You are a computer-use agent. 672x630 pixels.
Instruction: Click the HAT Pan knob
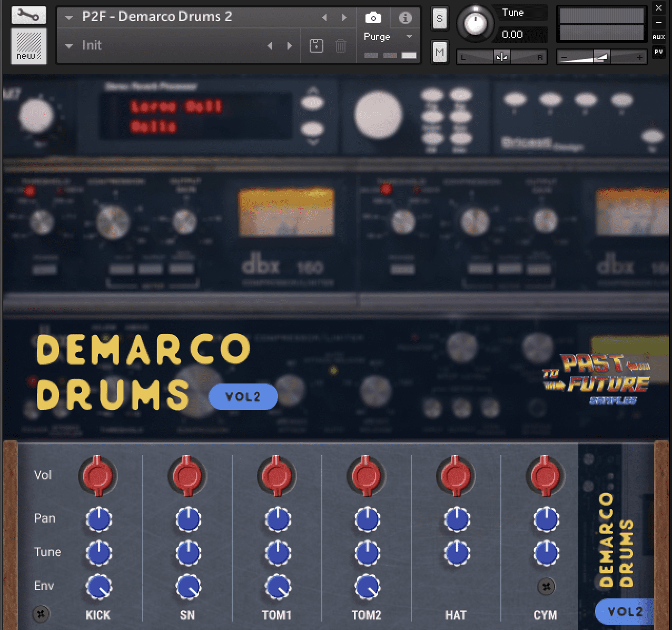[457, 519]
